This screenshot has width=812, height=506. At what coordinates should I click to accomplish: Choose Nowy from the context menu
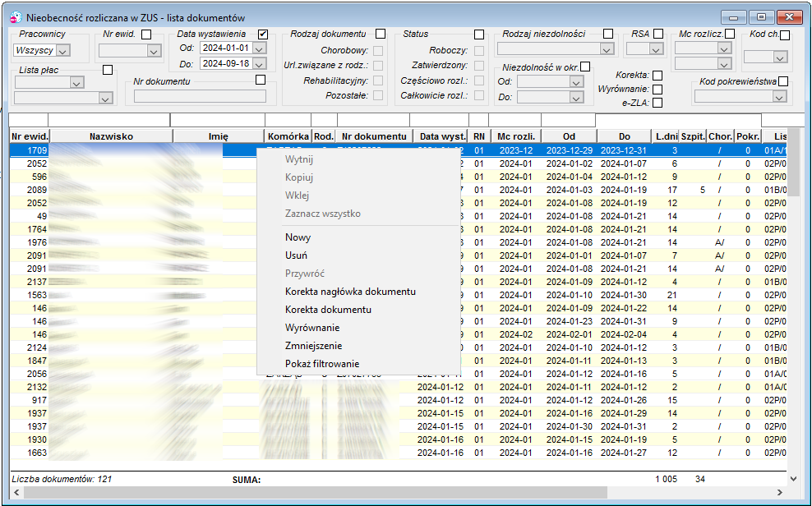(298, 237)
